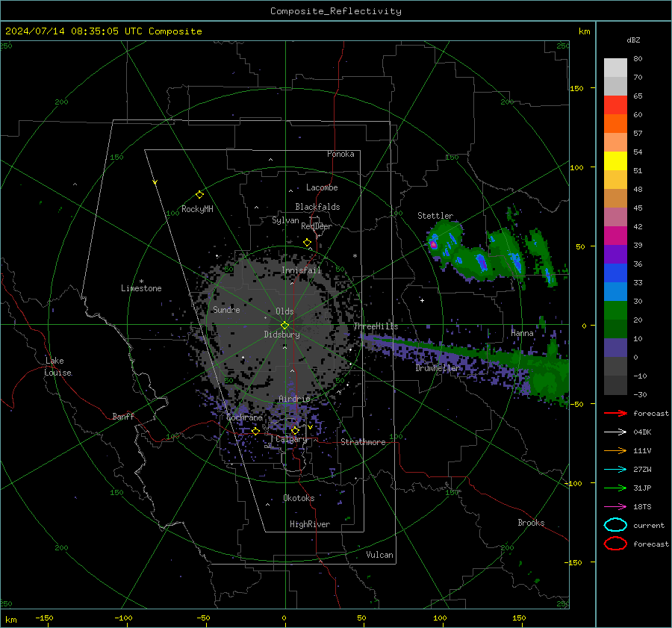Image resolution: width=672 pixels, height=628 pixels.
Task: Click white plus marker southwest of Stettler
Action: point(422,300)
